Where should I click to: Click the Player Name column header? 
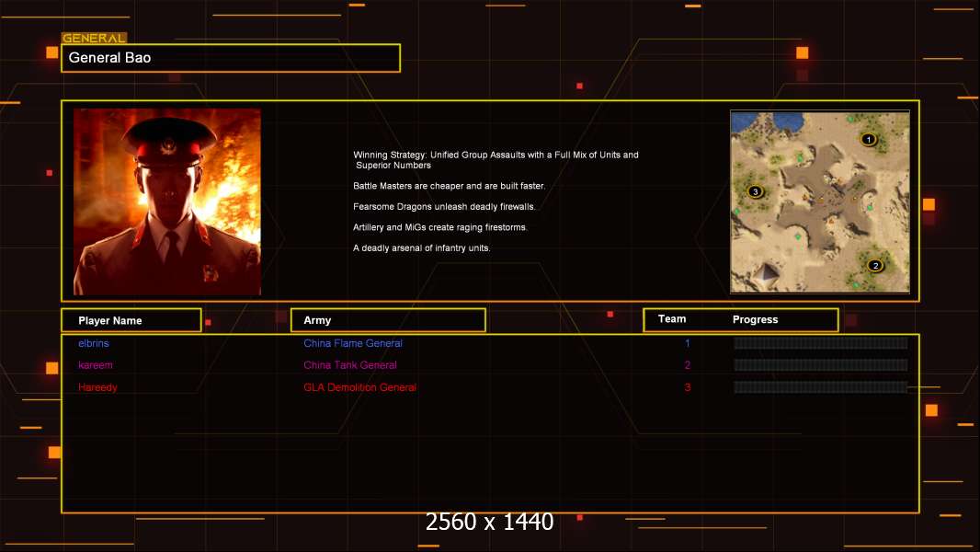131,320
